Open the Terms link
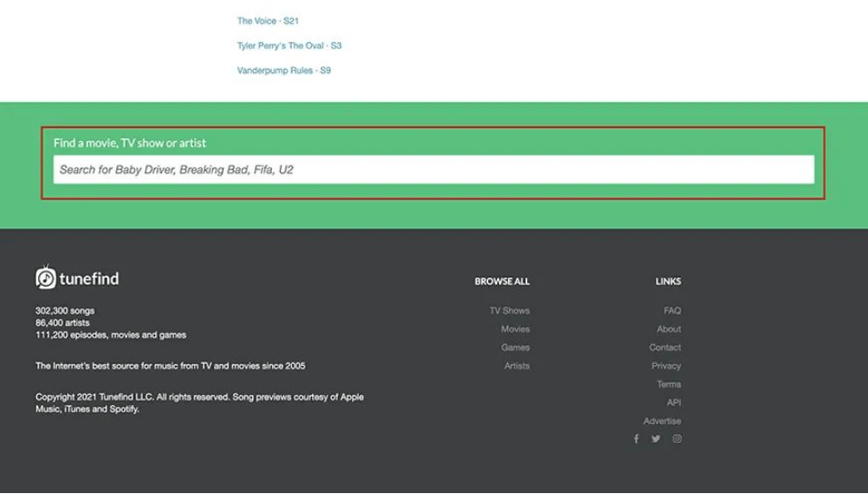 click(668, 384)
